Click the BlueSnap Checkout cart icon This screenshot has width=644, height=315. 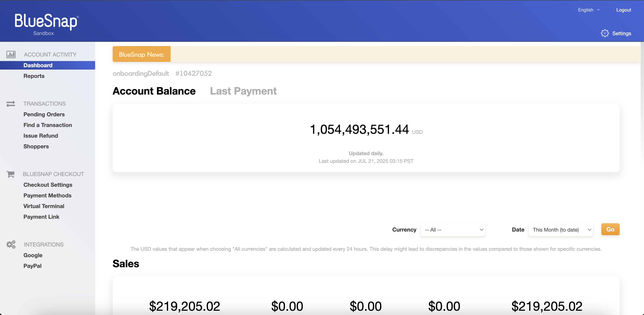(x=10, y=174)
